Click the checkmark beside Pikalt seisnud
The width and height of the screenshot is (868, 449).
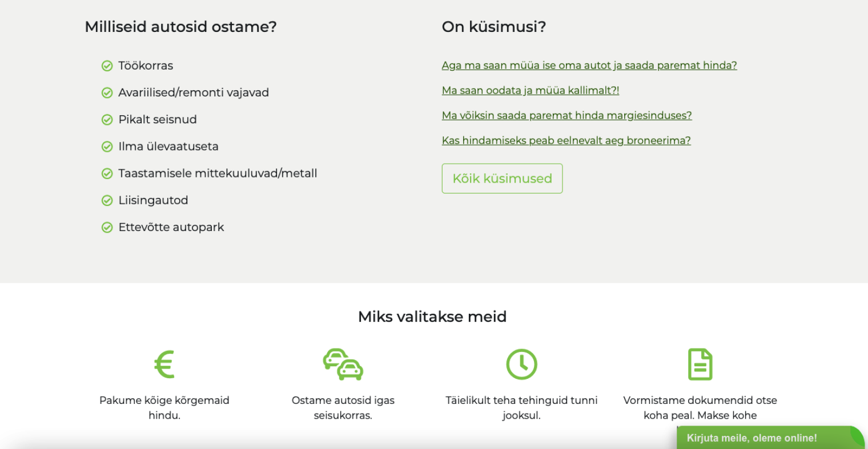pyautogui.click(x=107, y=120)
